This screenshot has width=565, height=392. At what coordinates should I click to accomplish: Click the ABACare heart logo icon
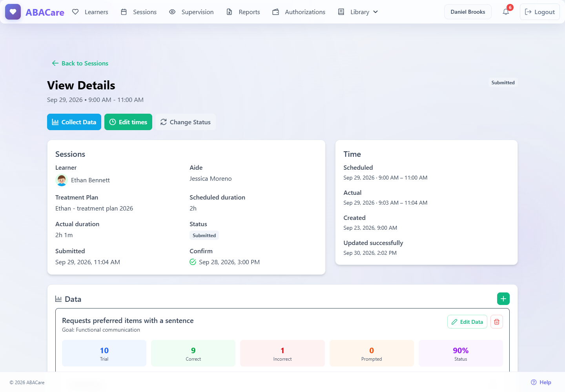(13, 12)
